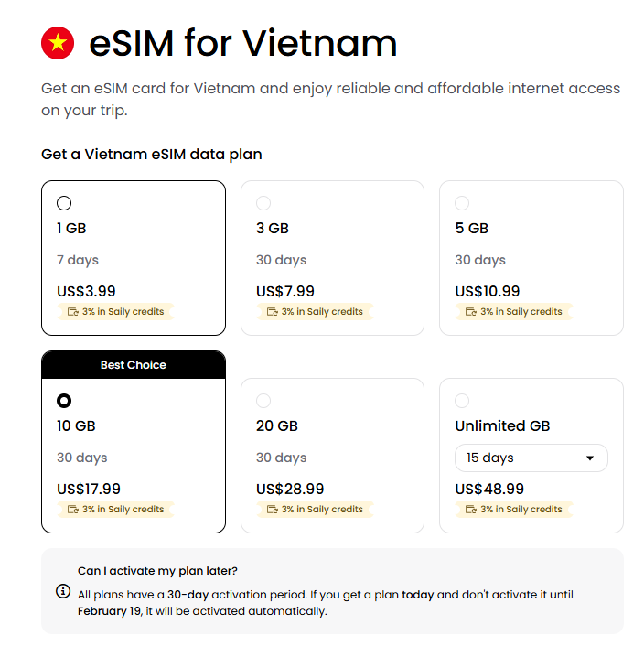Select the 1 GB plan radio button

[64, 203]
